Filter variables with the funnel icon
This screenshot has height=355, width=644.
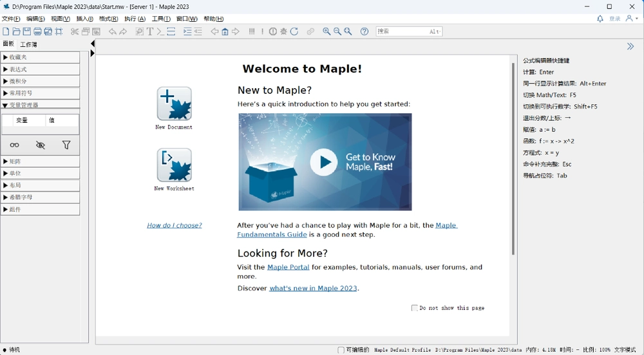coord(66,145)
